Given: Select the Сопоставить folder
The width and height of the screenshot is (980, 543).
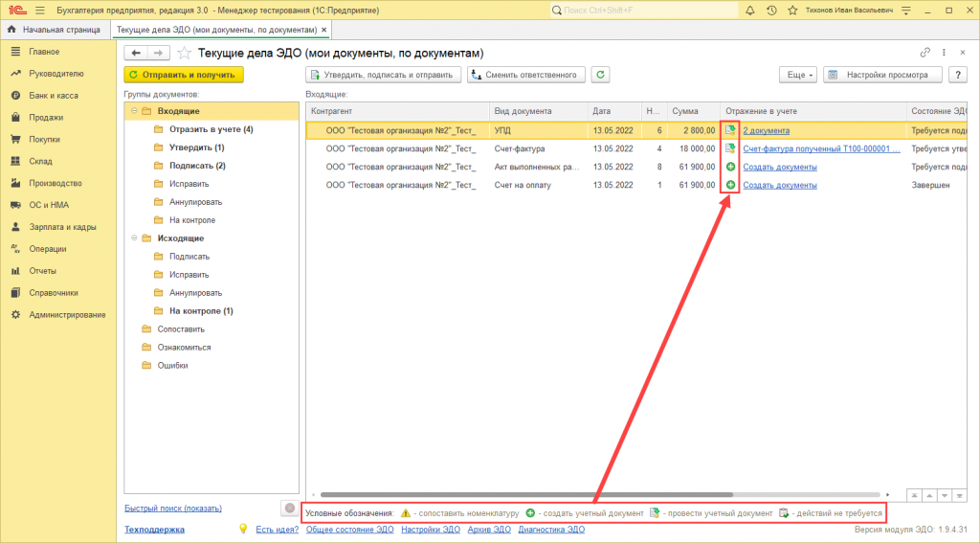Looking at the screenshot, I should pos(181,328).
